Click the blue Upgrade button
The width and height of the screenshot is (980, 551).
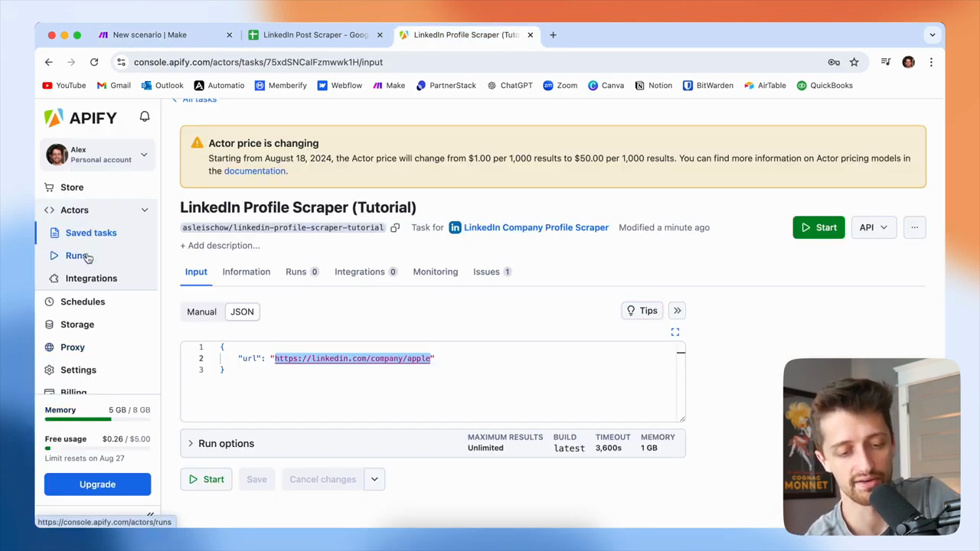pyautogui.click(x=97, y=484)
